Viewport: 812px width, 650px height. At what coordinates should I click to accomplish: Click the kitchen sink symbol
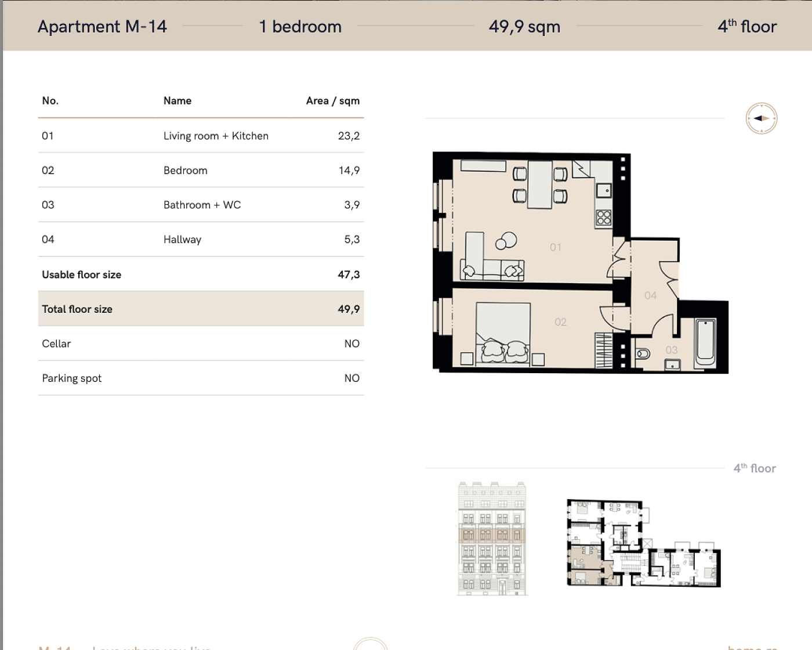pos(604,190)
